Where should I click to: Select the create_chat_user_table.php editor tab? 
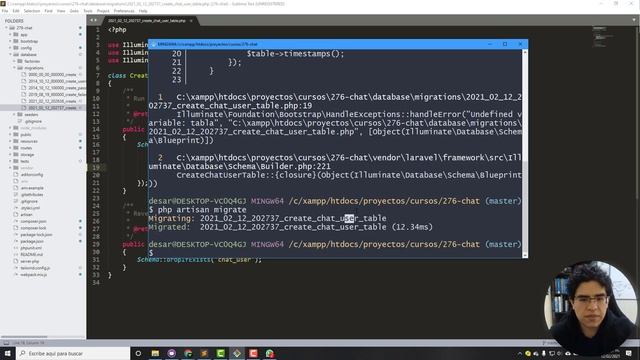click(147, 20)
